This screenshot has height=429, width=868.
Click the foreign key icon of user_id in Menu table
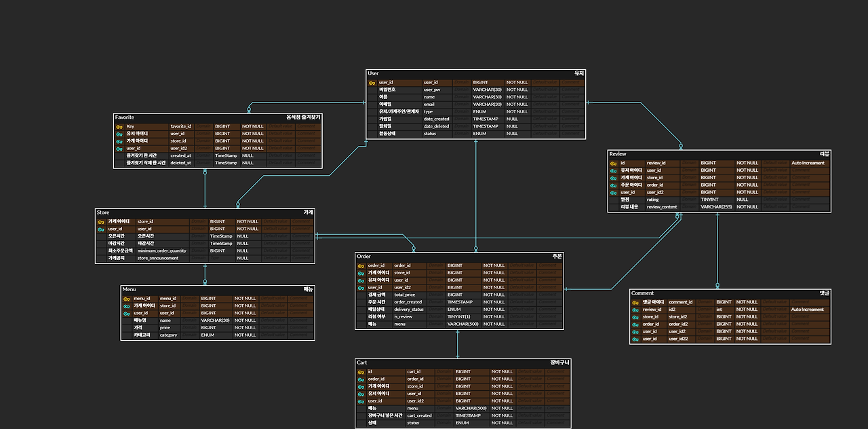[127, 314]
